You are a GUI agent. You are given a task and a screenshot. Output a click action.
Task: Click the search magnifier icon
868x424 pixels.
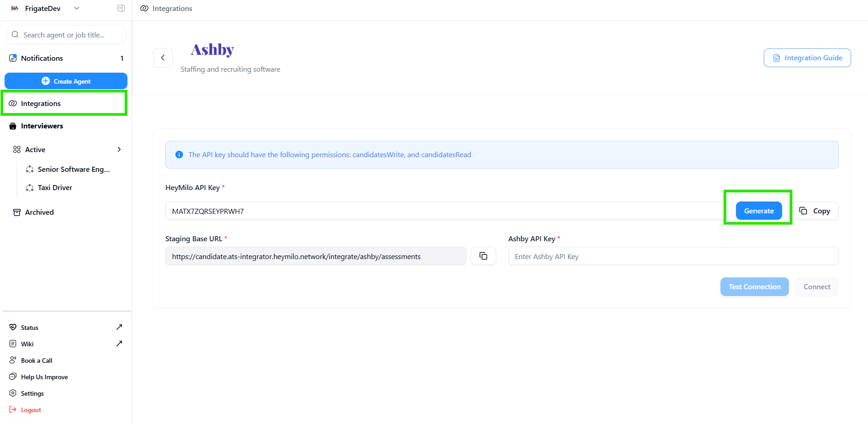point(15,35)
